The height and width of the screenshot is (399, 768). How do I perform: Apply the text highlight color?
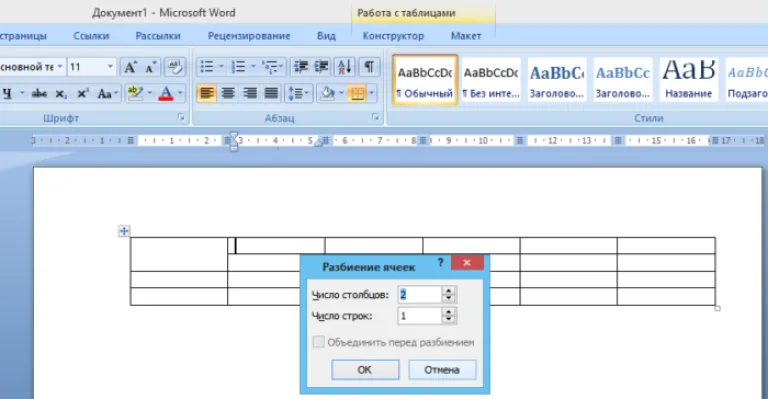(134, 93)
